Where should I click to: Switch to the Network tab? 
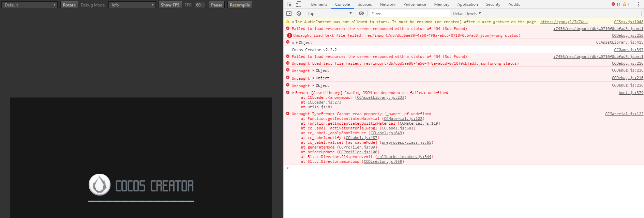388,4
